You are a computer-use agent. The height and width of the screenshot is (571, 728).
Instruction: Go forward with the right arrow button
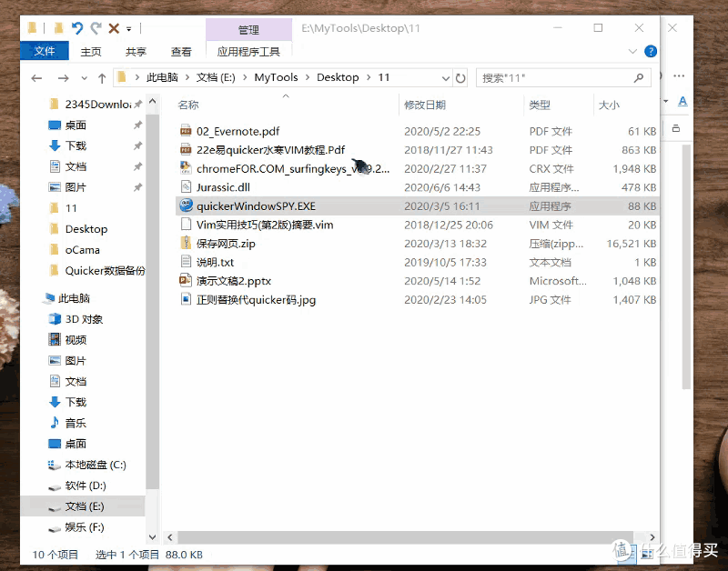coord(63,78)
